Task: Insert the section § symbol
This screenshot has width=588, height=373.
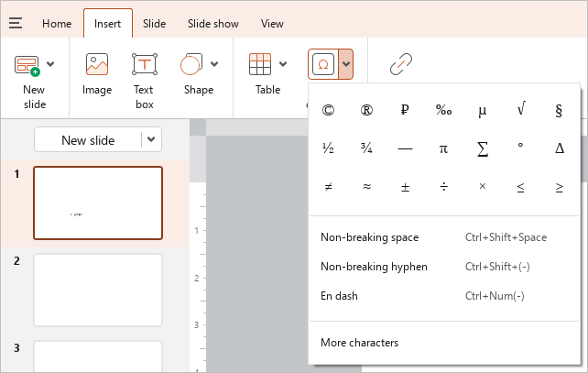Action: [559, 110]
